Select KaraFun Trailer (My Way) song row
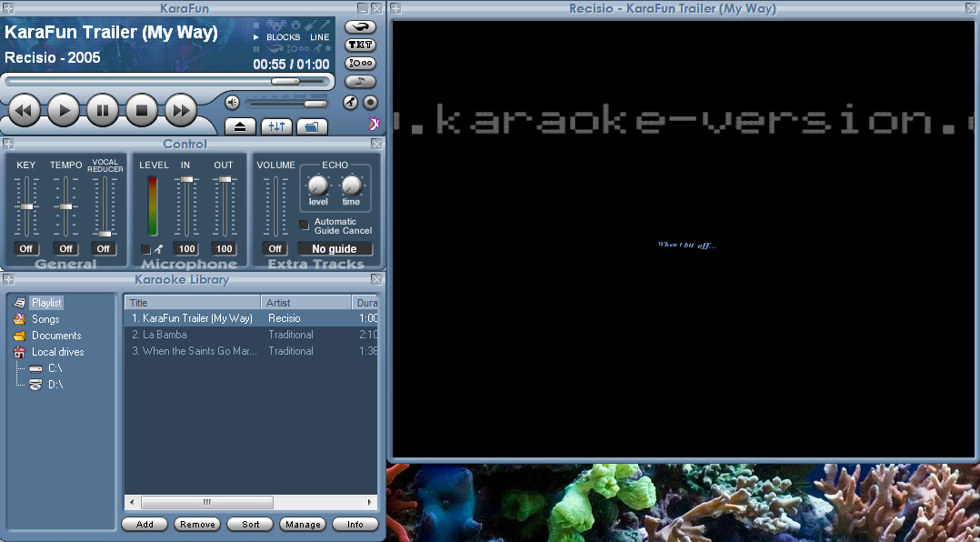 pos(251,318)
